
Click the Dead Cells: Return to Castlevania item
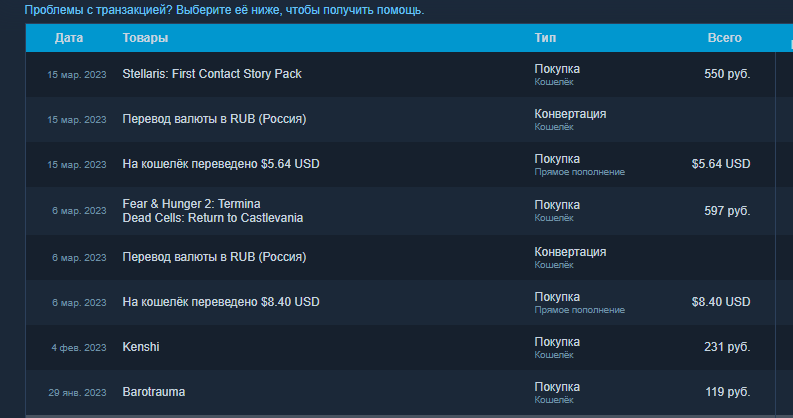212,218
